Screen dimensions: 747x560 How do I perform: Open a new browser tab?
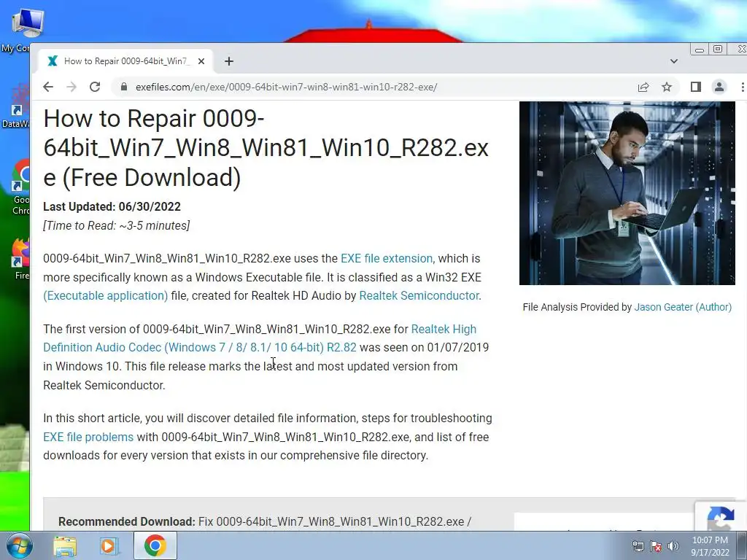tap(229, 61)
